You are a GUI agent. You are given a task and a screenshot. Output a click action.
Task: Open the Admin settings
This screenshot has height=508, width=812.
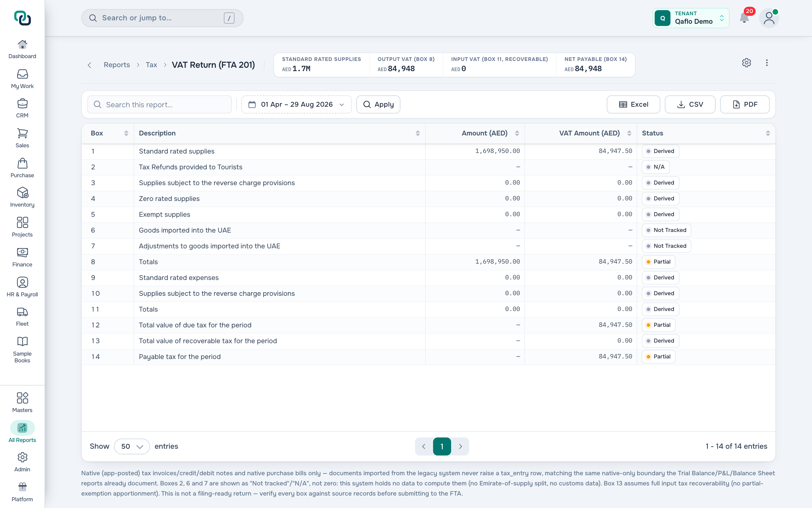point(22,462)
